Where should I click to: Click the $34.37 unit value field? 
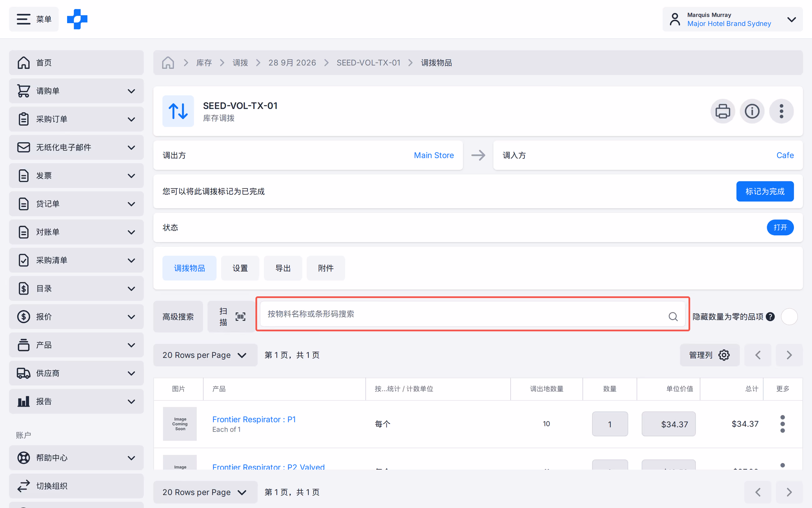coord(668,424)
